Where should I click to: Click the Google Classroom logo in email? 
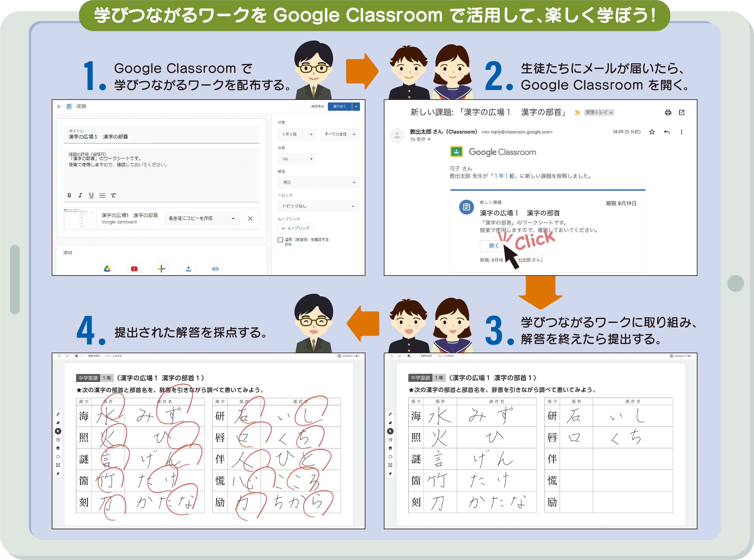493,152
